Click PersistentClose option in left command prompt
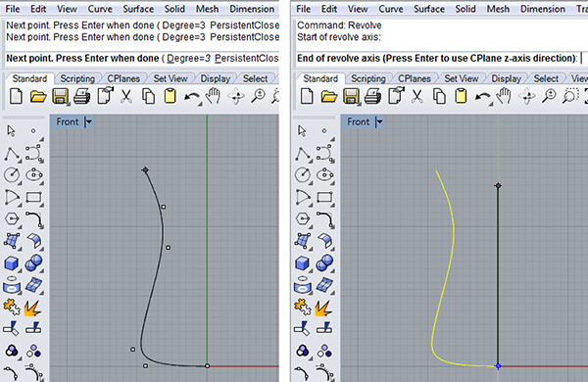Viewport: 588px width, 382px height. [x=247, y=58]
